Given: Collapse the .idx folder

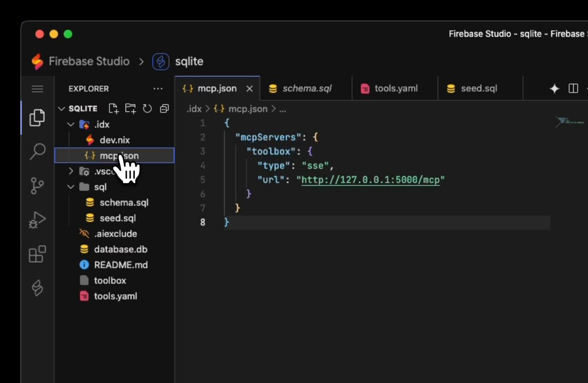Looking at the screenshot, I should pos(71,124).
